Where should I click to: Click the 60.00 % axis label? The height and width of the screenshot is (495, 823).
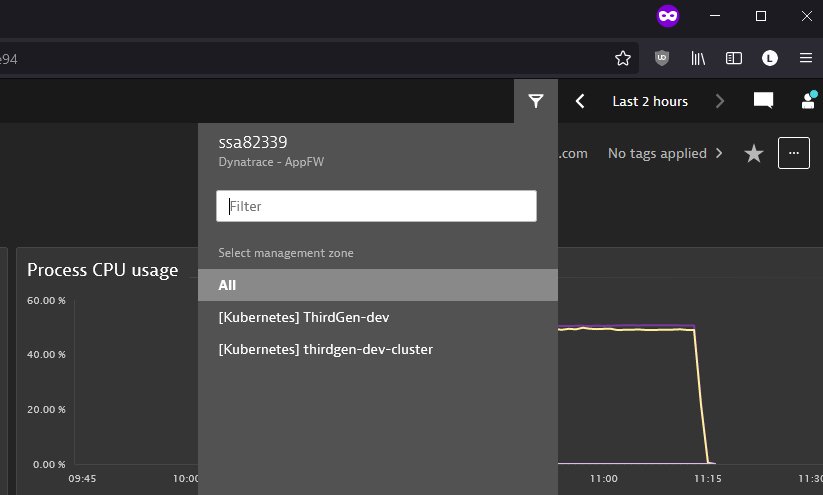coord(46,300)
